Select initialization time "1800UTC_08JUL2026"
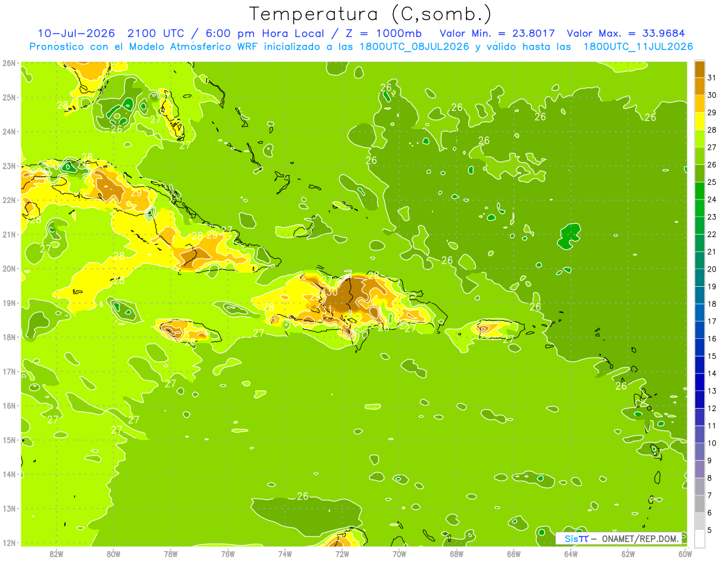728x562 pixels. tap(414, 46)
